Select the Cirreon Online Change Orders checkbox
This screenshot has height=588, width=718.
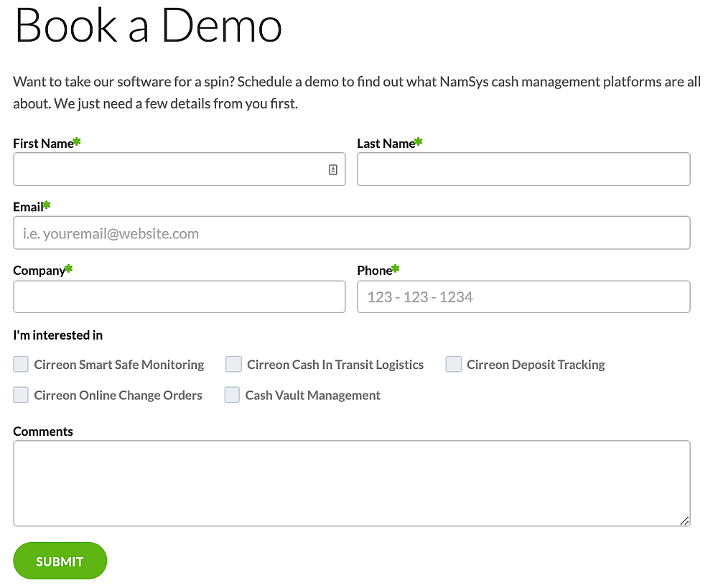click(x=21, y=395)
